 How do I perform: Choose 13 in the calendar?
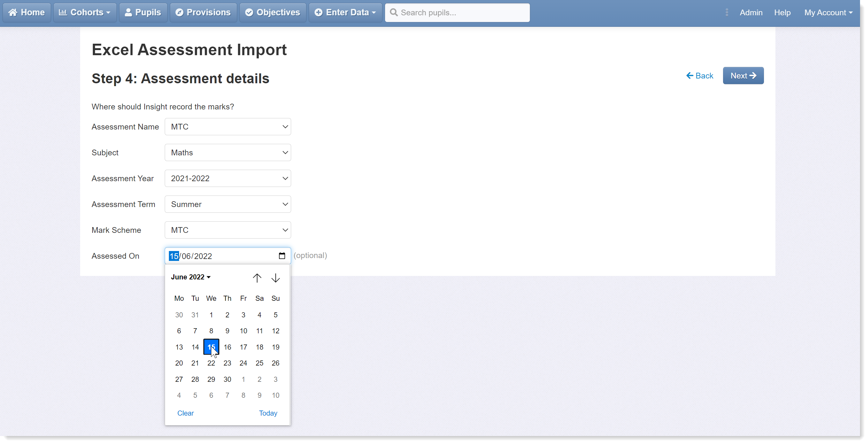[179, 347]
